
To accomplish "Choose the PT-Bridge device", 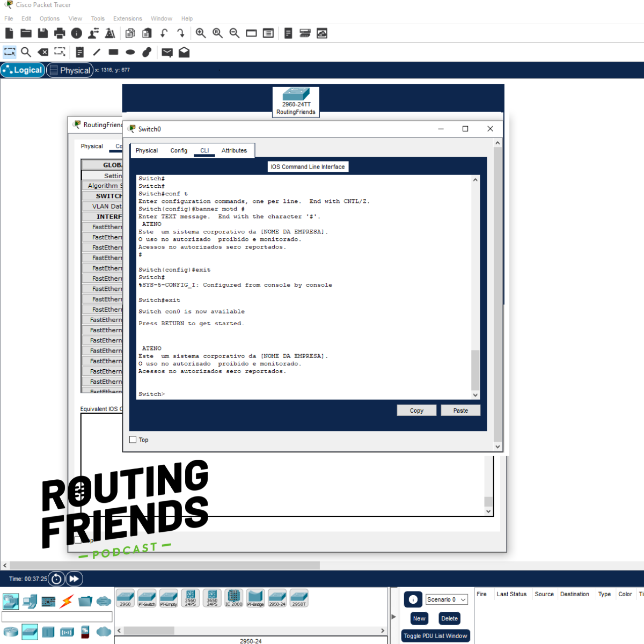I will tap(255, 597).
